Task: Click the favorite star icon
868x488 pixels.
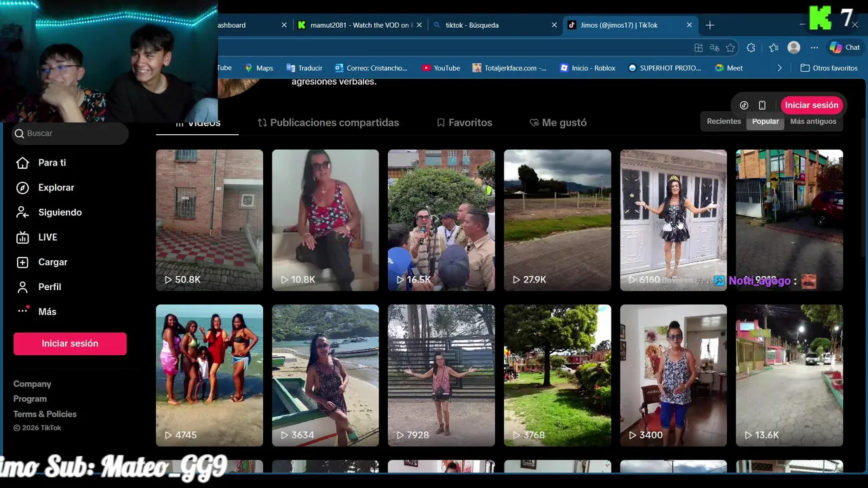Action: [x=730, y=47]
